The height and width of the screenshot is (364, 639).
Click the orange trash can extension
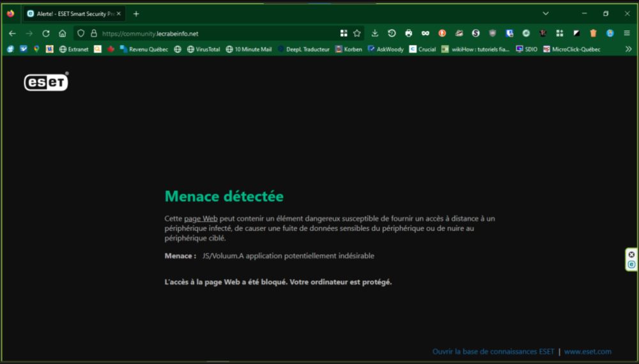(x=593, y=33)
